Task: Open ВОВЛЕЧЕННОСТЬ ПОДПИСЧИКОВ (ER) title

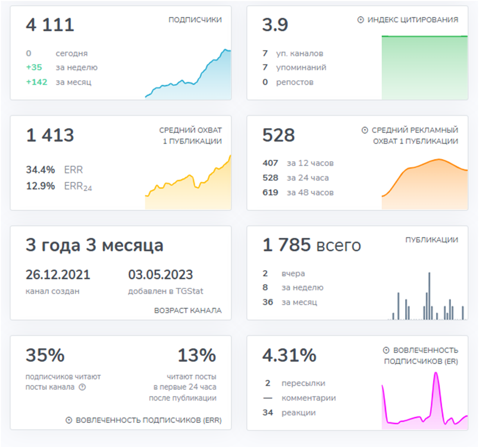Action: tap(421, 356)
